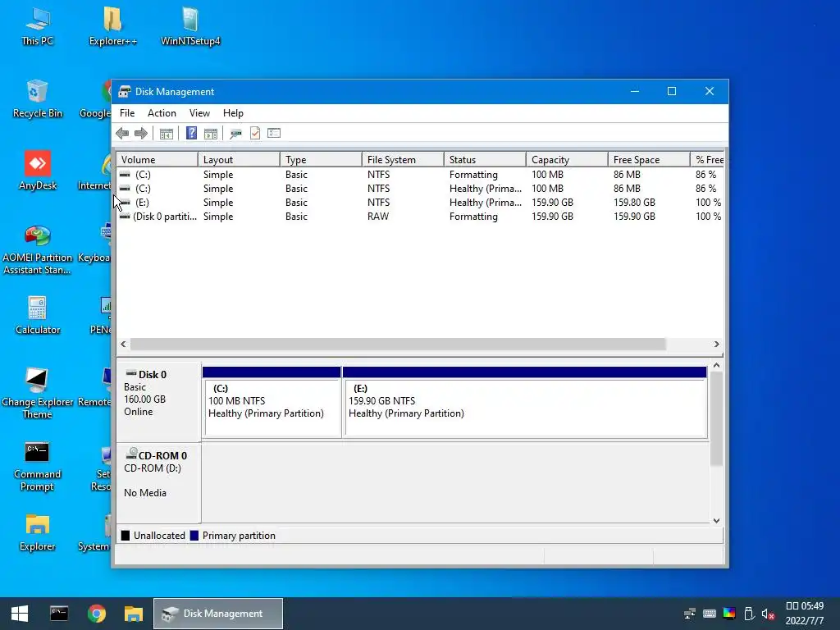Sort by the File System column header

point(403,160)
